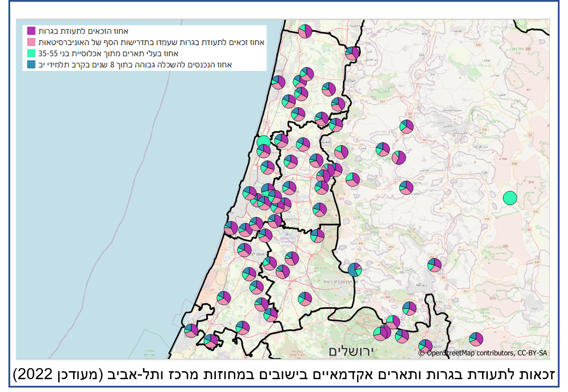Click the northernmost pie marker at the map top
Screen dimensions: 568x392
(305, 31)
